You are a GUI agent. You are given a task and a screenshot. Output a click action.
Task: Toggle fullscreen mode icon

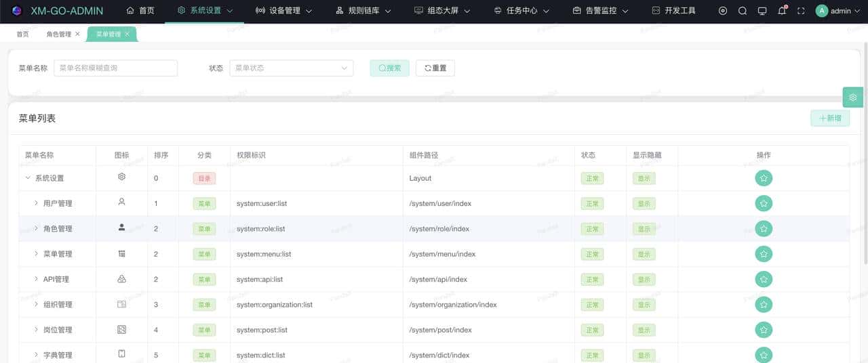[801, 11]
